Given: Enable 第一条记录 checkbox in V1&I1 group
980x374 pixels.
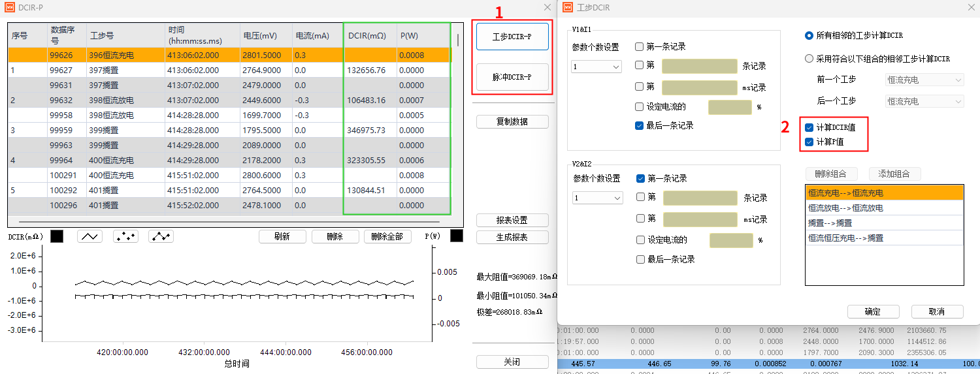Looking at the screenshot, I should 640,47.
